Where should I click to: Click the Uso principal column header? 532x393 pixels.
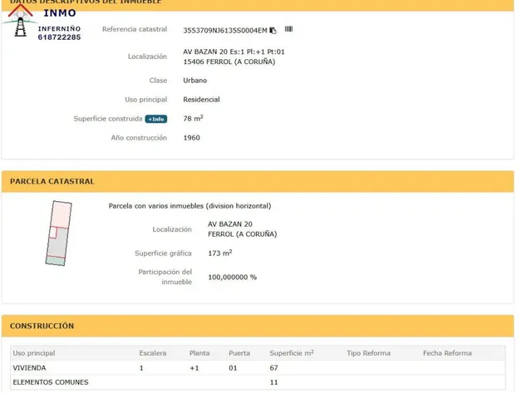pyautogui.click(x=34, y=353)
